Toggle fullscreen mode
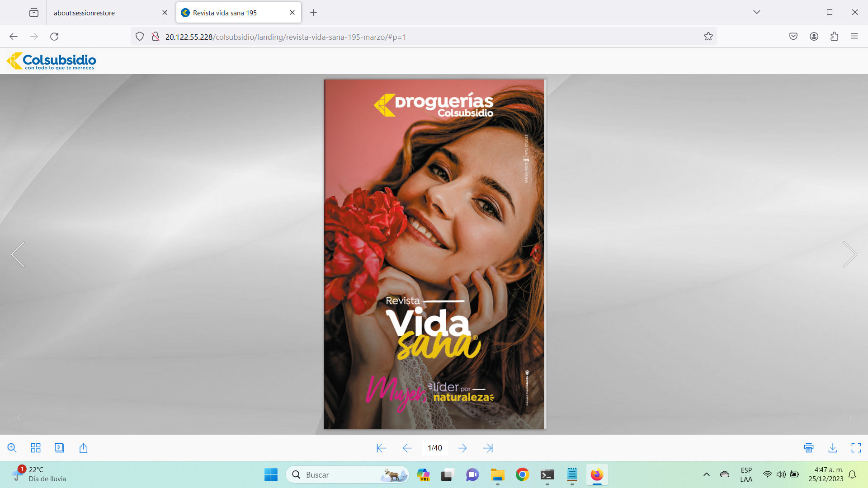 point(856,448)
